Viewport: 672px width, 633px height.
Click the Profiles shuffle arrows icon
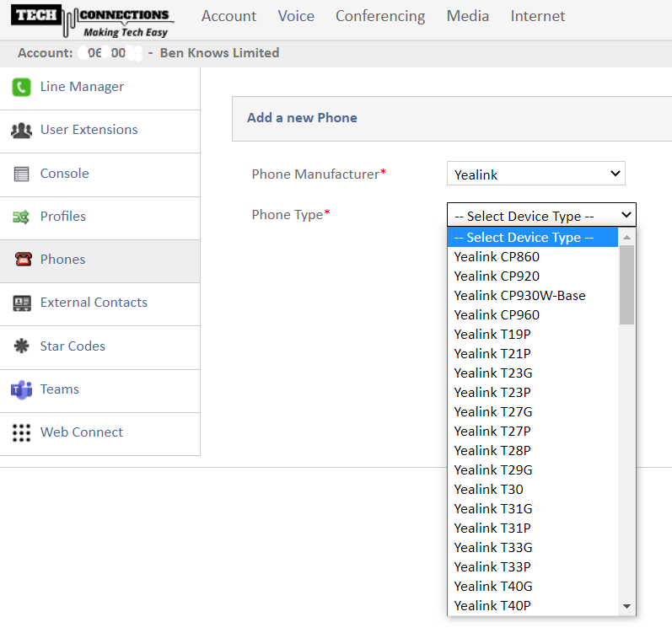(21, 217)
